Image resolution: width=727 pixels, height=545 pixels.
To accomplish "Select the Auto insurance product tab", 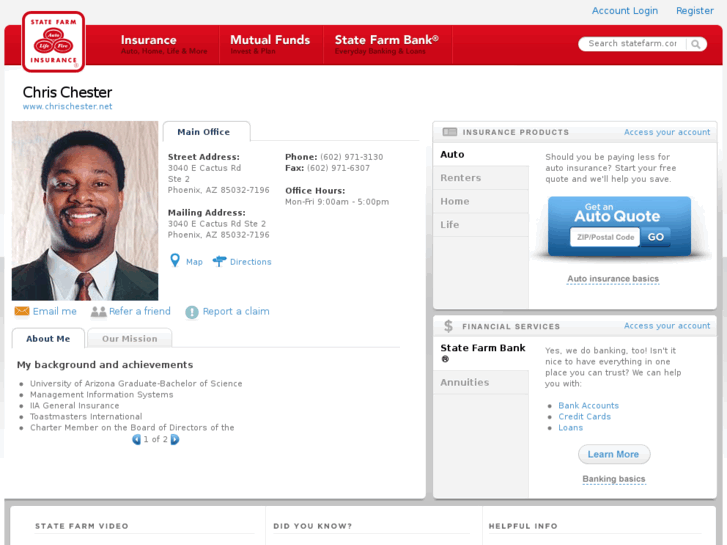I will click(x=481, y=154).
